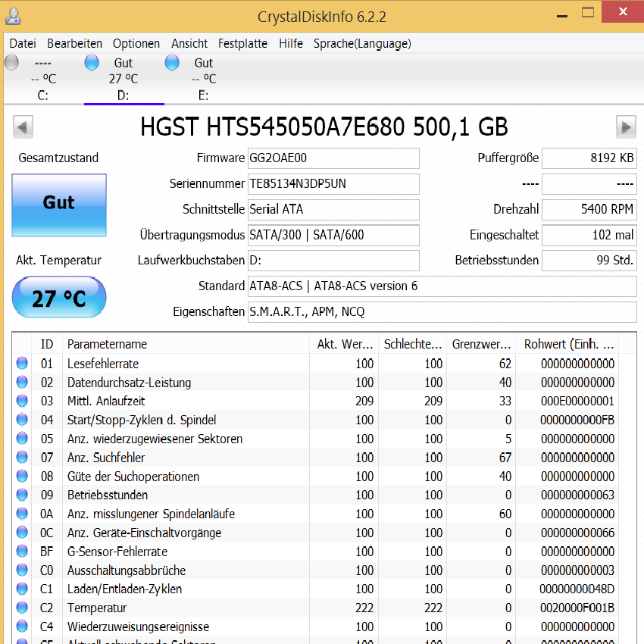The image size is (644, 644).
Task: Click the Standard field ATA8-ACS version 6
Action: coord(442,286)
